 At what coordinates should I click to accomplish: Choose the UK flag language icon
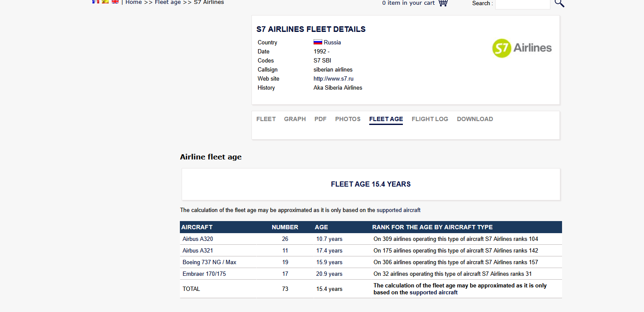pyautogui.click(x=115, y=1)
